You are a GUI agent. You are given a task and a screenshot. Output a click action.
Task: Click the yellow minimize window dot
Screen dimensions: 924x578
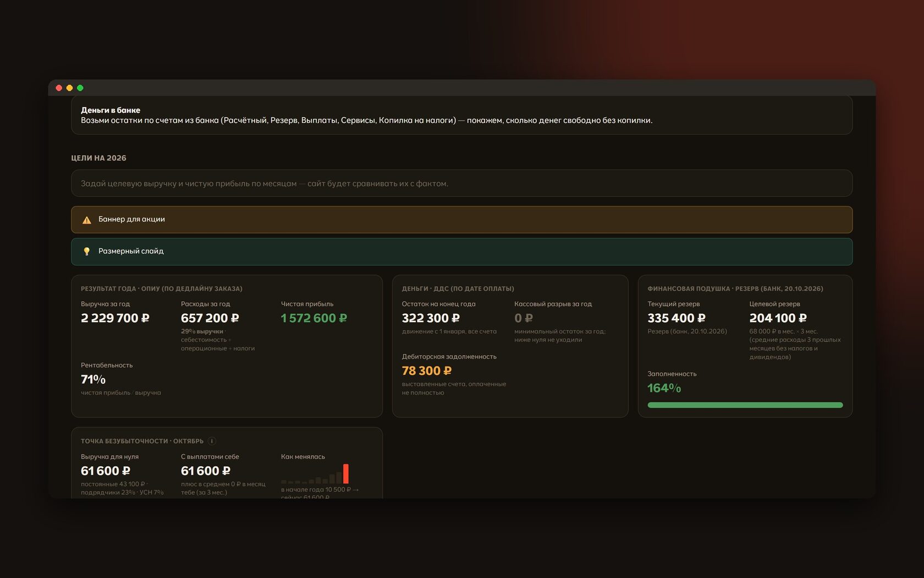coord(69,88)
